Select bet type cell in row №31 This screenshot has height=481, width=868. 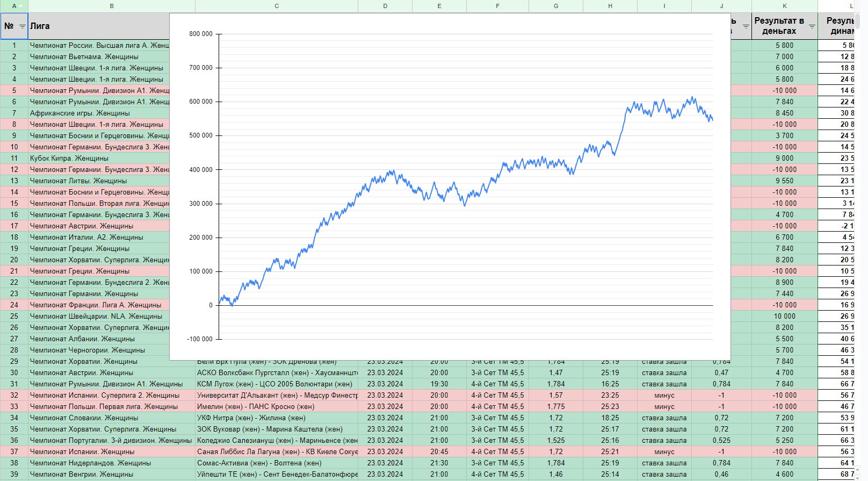click(497, 384)
